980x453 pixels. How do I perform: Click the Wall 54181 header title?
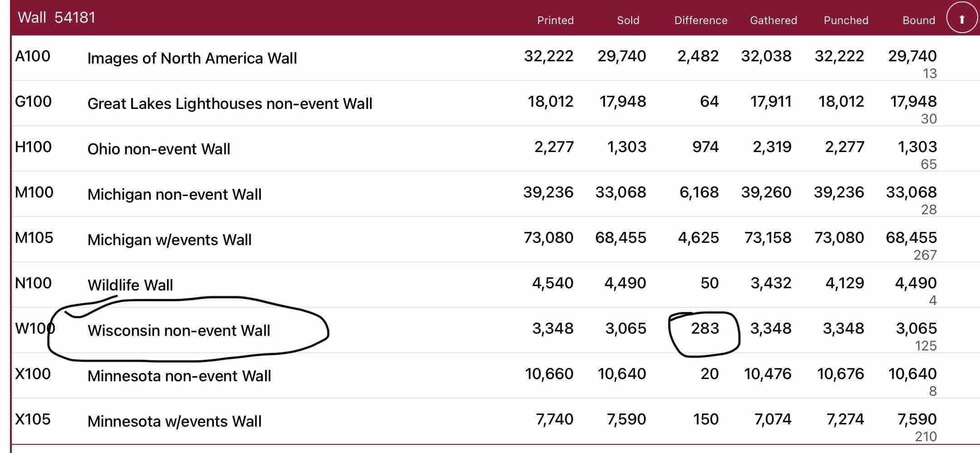pos(57,18)
